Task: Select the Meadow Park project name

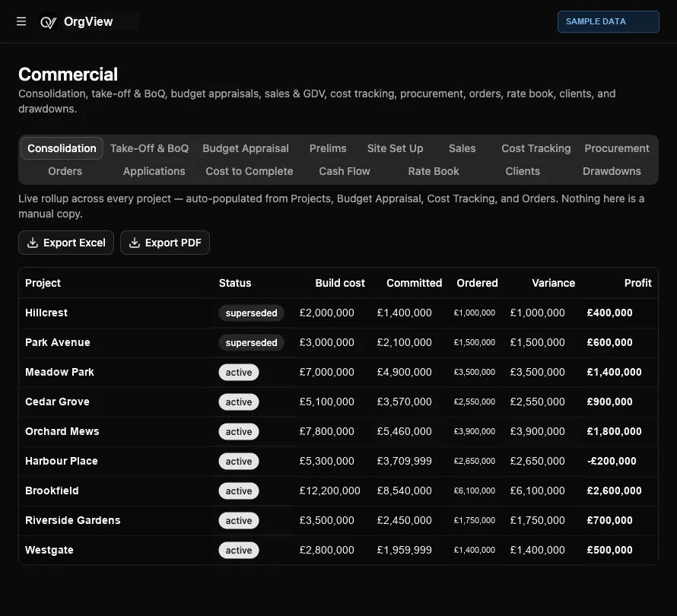Action: (x=59, y=372)
